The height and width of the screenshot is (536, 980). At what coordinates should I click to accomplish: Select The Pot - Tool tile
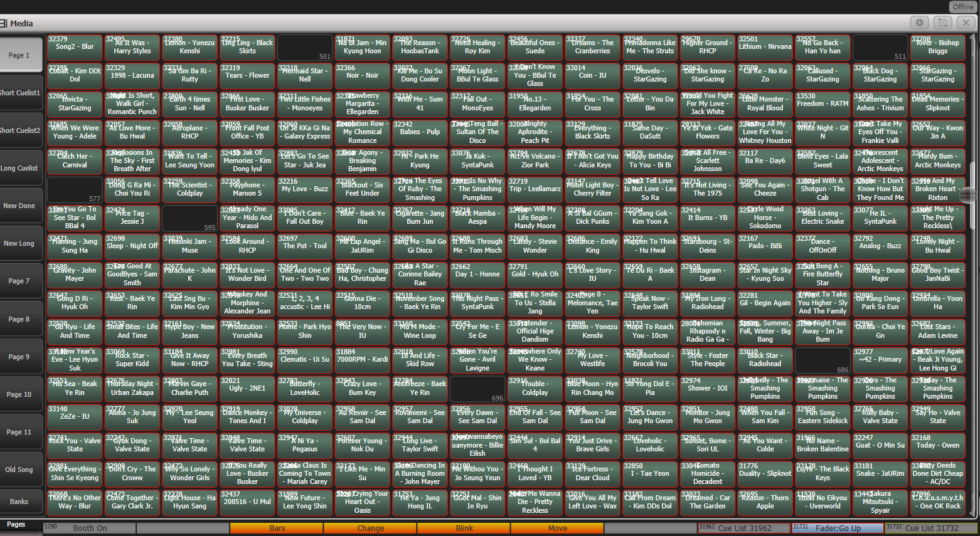pos(305,247)
